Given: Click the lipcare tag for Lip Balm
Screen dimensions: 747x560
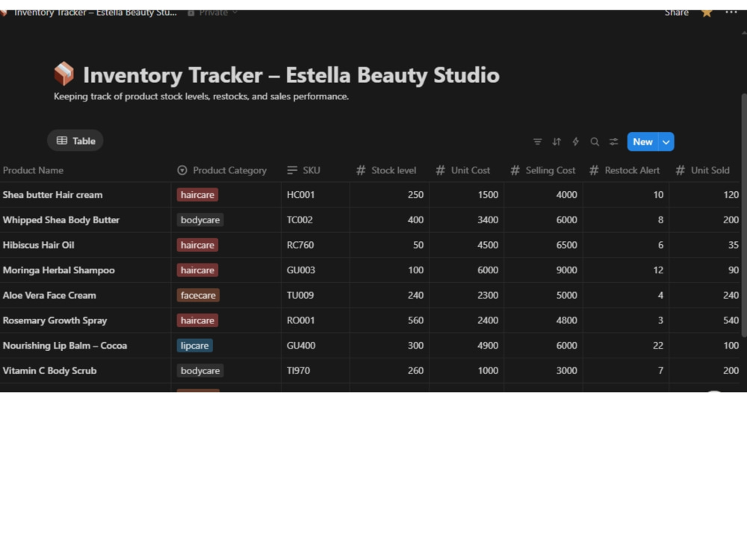Looking at the screenshot, I should 194,346.
